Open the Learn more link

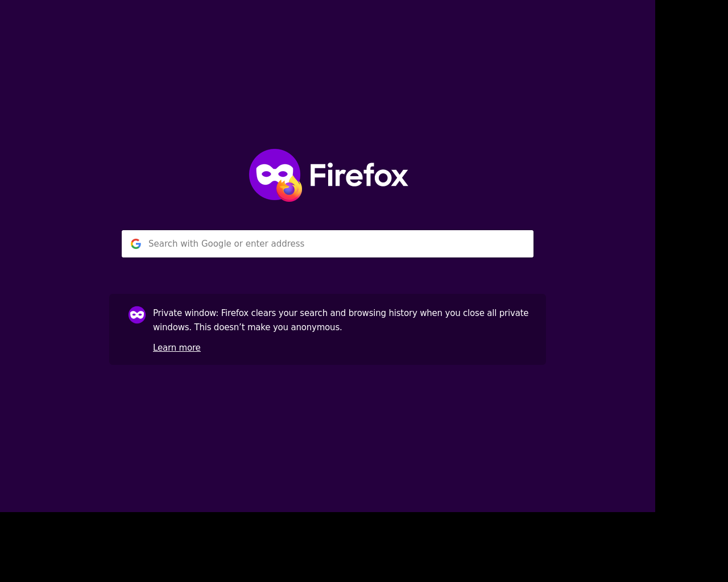177,348
